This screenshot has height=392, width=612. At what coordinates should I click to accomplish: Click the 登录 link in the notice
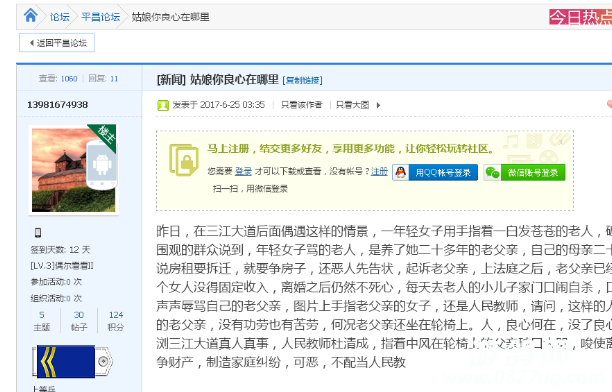pos(243,171)
